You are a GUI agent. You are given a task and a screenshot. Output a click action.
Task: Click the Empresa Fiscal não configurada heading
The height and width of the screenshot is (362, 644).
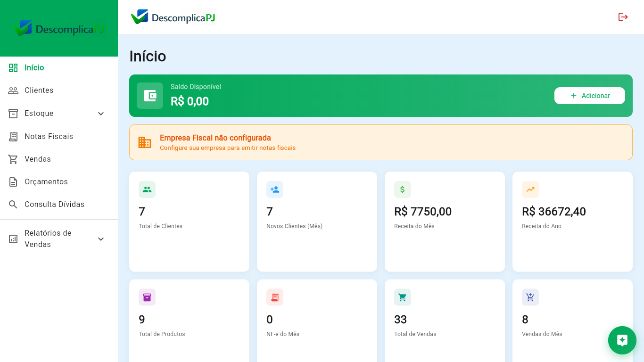click(215, 138)
